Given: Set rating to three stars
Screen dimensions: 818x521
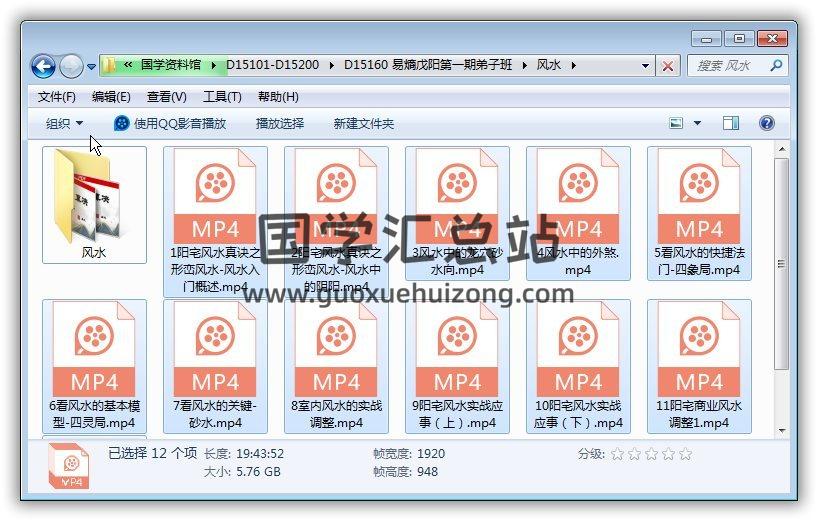Looking at the screenshot, I should [x=652, y=454].
